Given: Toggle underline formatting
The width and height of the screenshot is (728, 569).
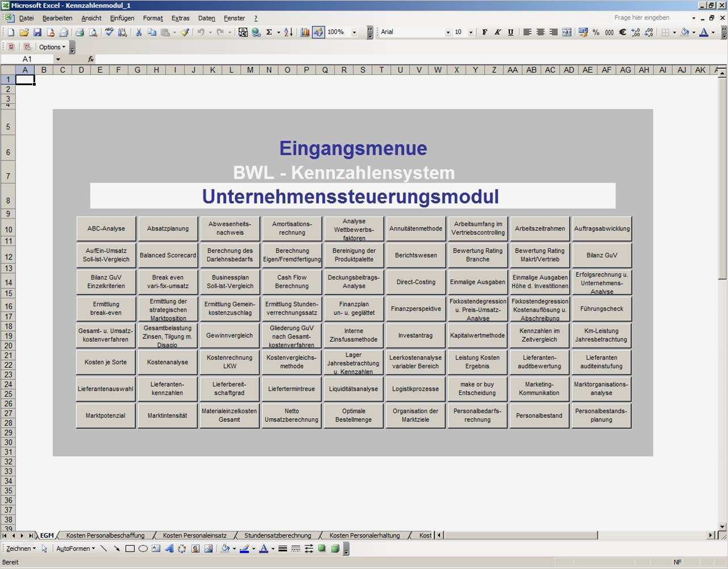Looking at the screenshot, I should (511, 32).
